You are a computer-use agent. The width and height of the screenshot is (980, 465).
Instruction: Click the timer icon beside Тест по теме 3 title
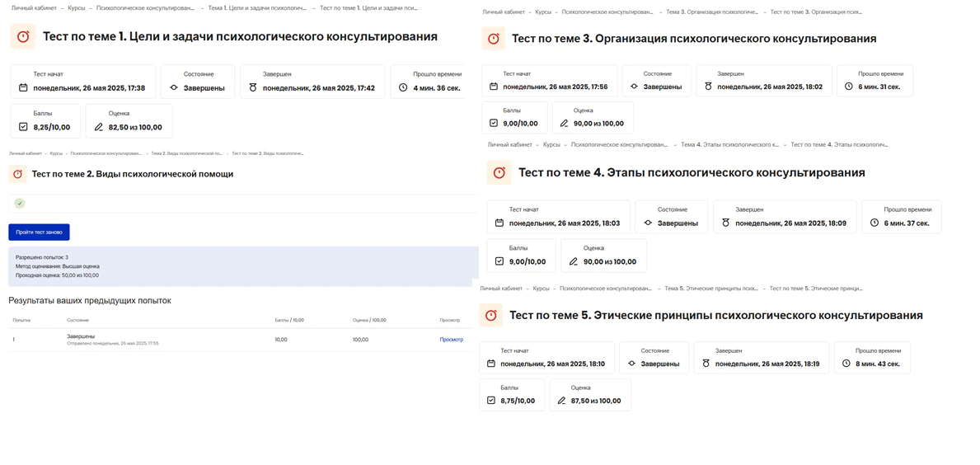[x=493, y=38]
